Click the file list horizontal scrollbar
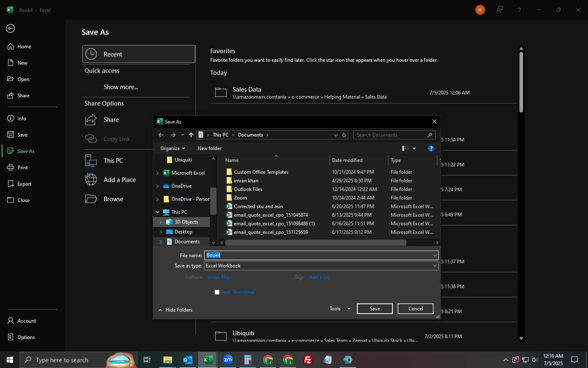588x368 pixels. [316, 242]
